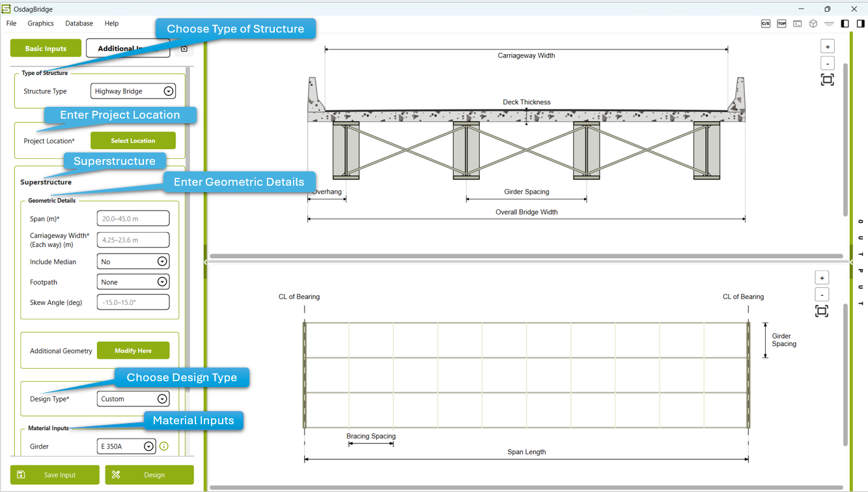Click the Overall Bridge Width dimension label

click(x=526, y=212)
